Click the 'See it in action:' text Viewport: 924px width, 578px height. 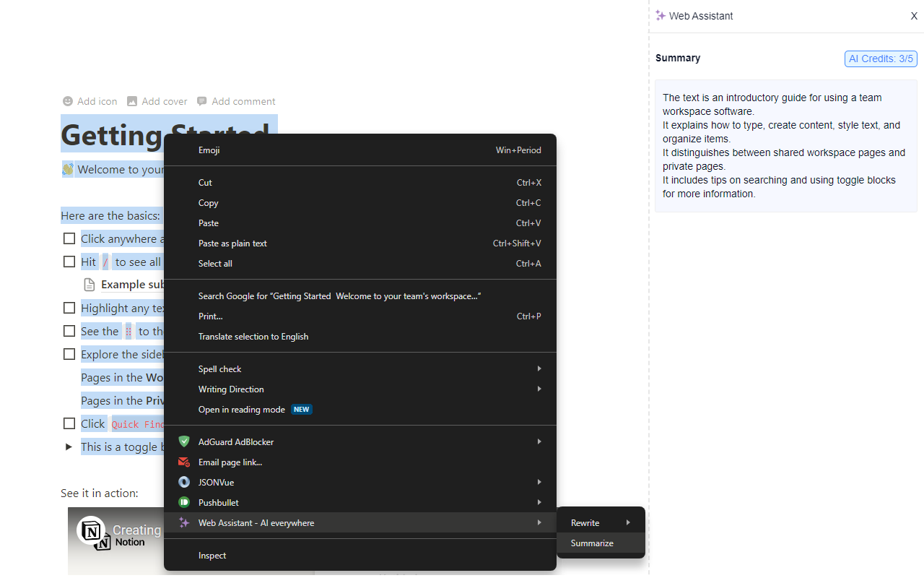pyautogui.click(x=100, y=493)
